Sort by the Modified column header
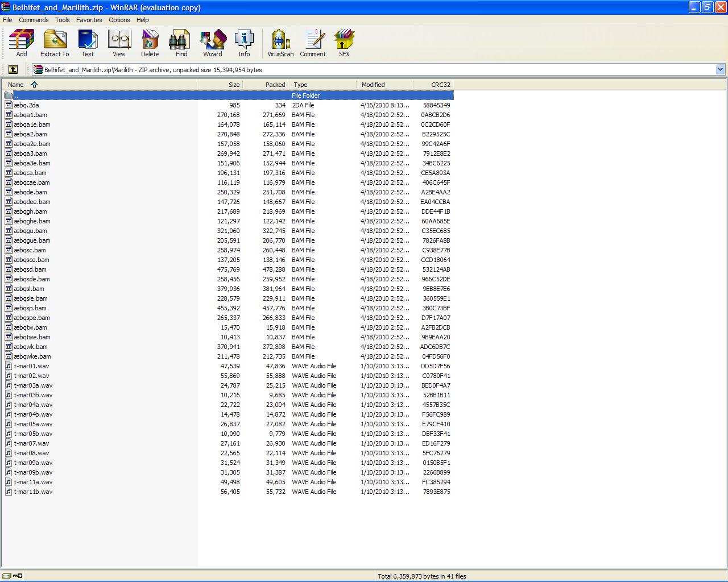728x582 pixels. [x=385, y=85]
